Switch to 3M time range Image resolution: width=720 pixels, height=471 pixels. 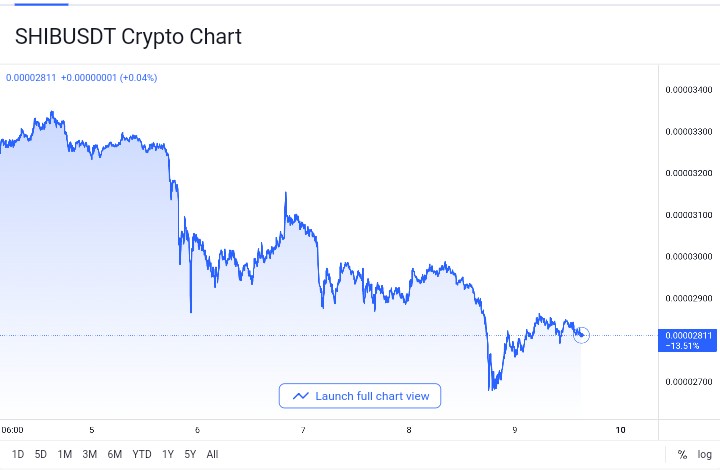(89, 454)
